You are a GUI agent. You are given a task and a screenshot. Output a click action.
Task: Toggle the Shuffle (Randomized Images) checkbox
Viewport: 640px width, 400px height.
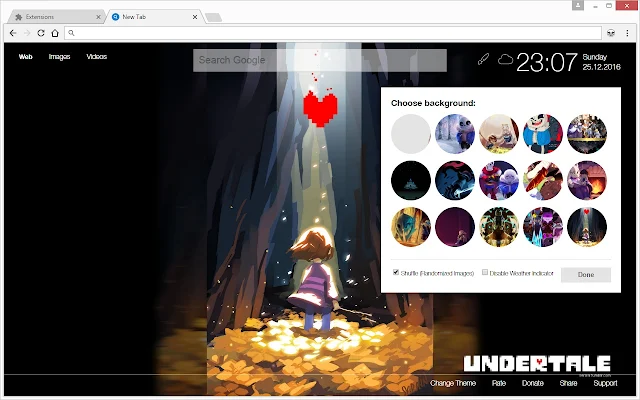(x=396, y=272)
